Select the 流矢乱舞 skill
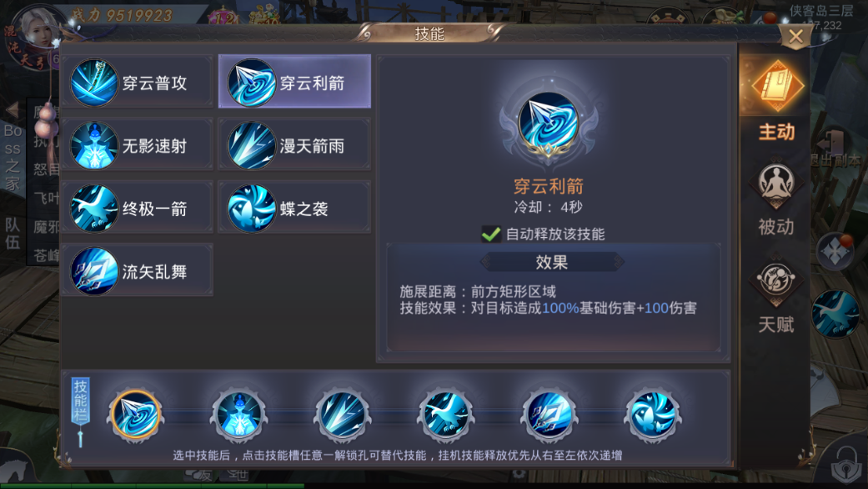 click(x=138, y=271)
